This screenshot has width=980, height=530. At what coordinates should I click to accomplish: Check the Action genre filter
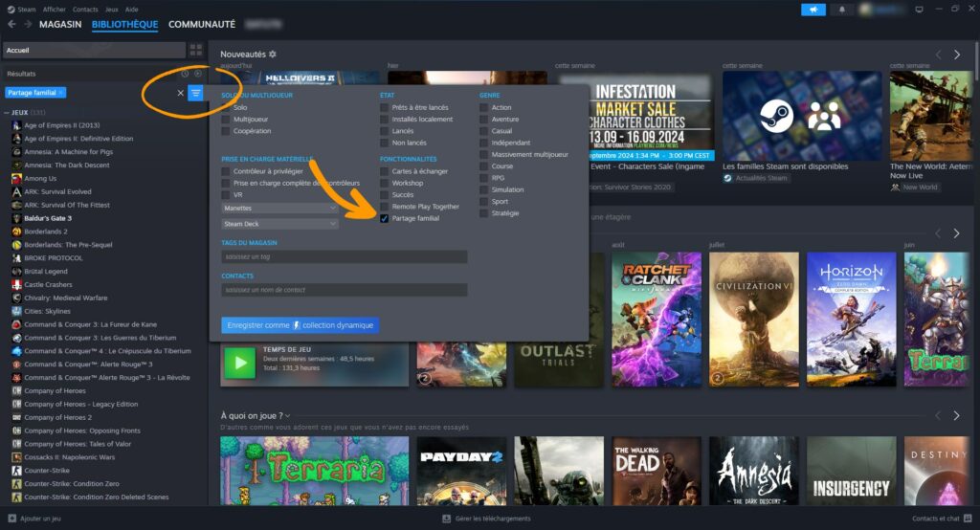click(x=483, y=107)
